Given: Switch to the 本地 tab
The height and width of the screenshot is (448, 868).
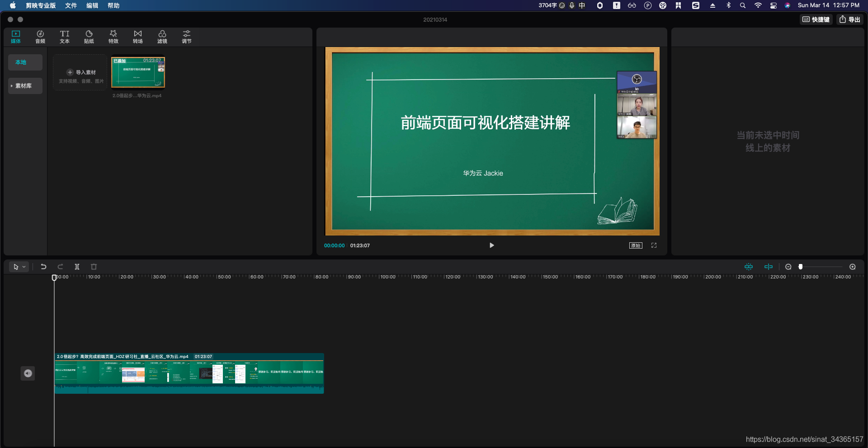Looking at the screenshot, I should [25, 62].
